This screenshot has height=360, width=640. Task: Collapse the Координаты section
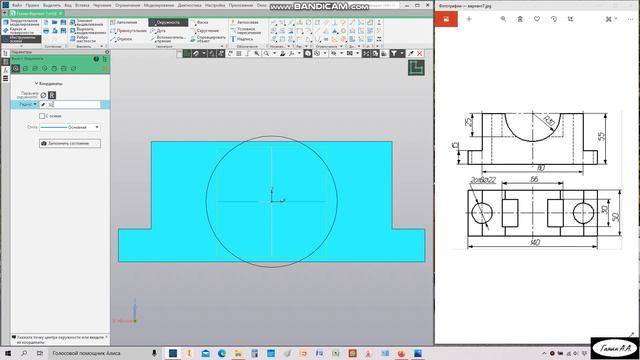click(36, 83)
